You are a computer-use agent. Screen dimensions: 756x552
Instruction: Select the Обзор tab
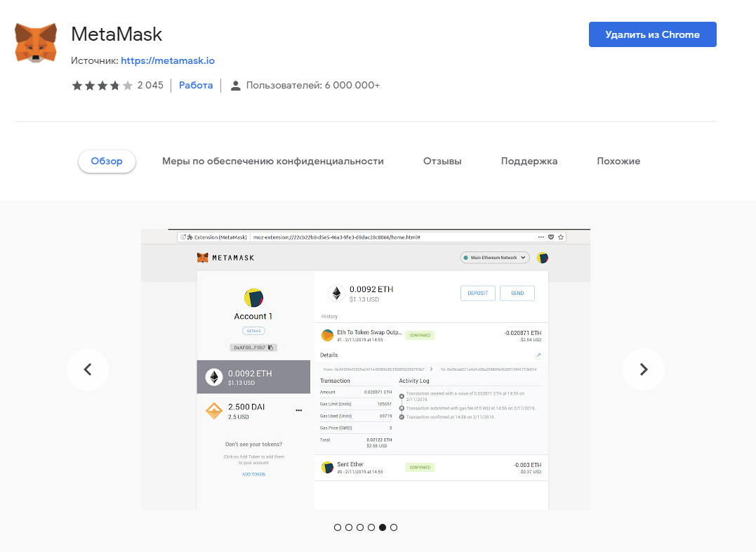107,161
